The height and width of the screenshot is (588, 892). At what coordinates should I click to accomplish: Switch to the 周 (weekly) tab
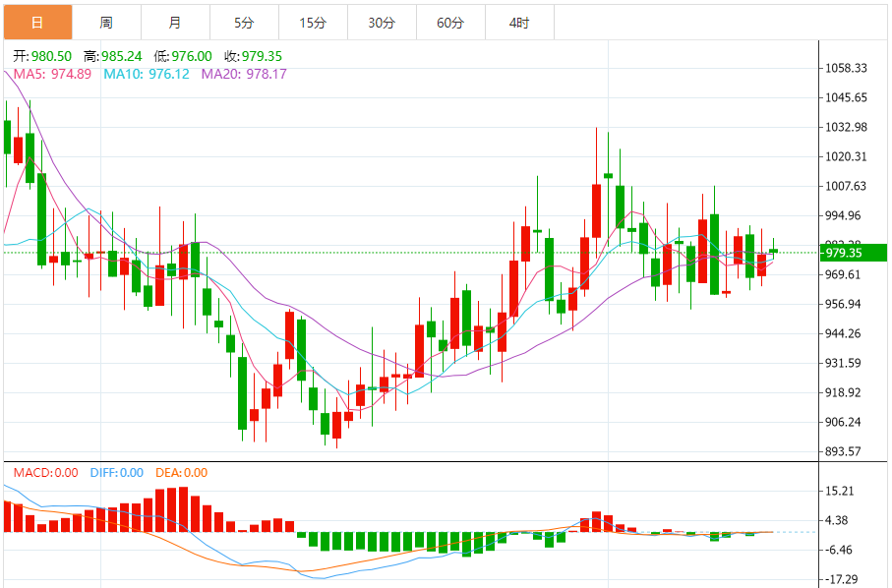[106, 23]
